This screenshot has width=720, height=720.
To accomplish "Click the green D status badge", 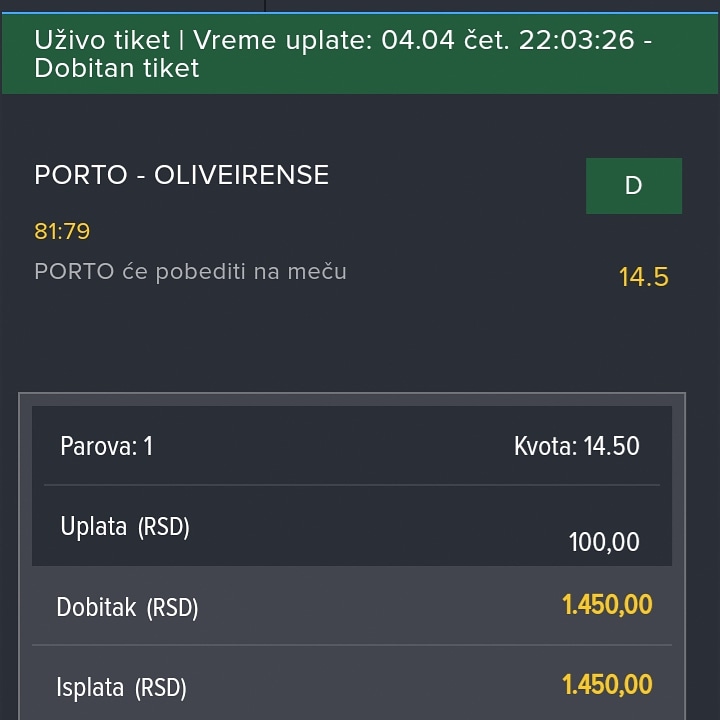I will coord(634,186).
